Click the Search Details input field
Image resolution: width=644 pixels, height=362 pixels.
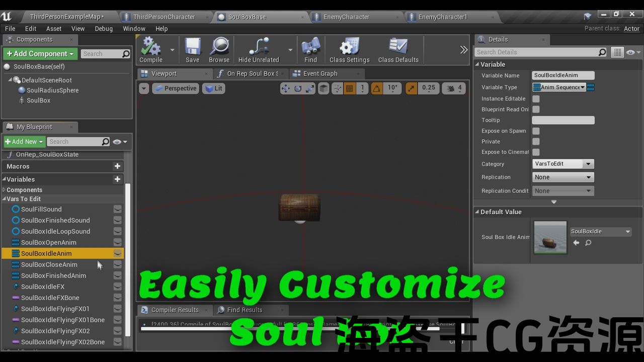pos(536,52)
